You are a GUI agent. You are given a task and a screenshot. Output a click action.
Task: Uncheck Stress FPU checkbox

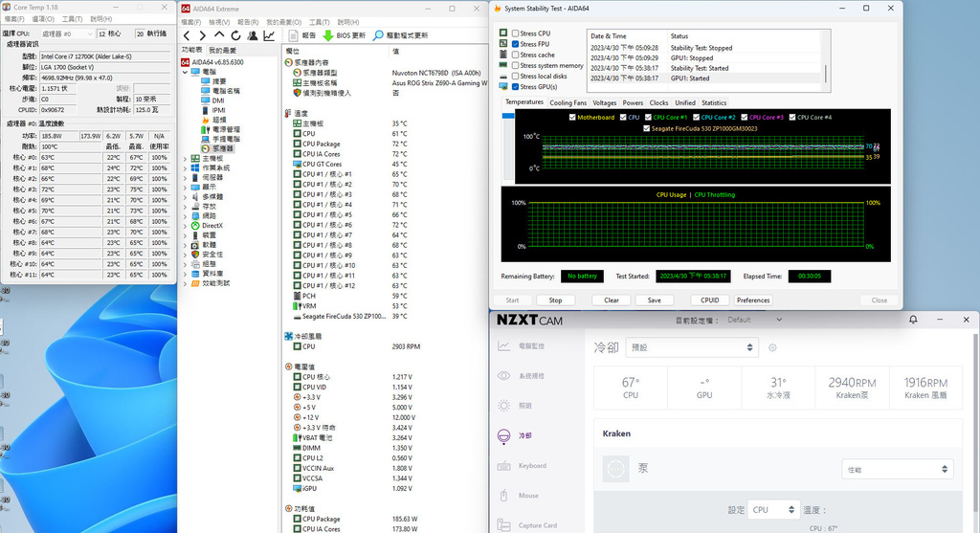(x=515, y=44)
